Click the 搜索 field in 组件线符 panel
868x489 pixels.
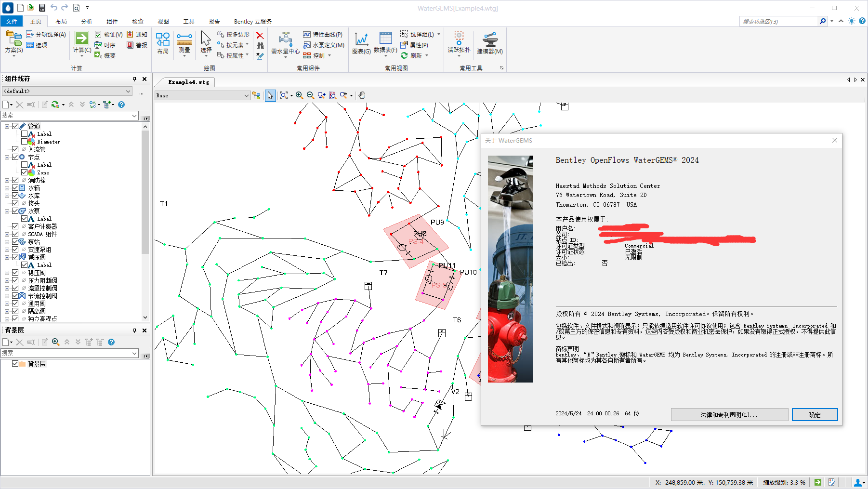pyautogui.click(x=70, y=116)
